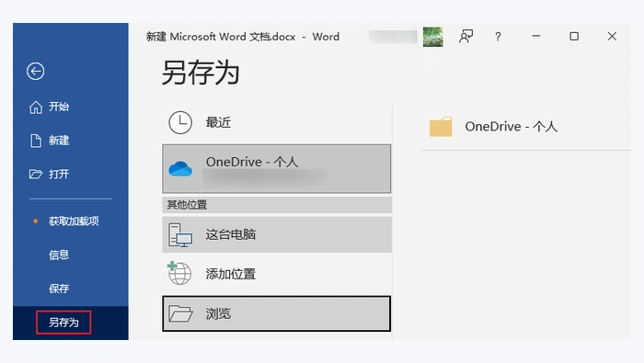Click the new document icon beside 新建
The image size is (644, 363).
[x=36, y=141]
